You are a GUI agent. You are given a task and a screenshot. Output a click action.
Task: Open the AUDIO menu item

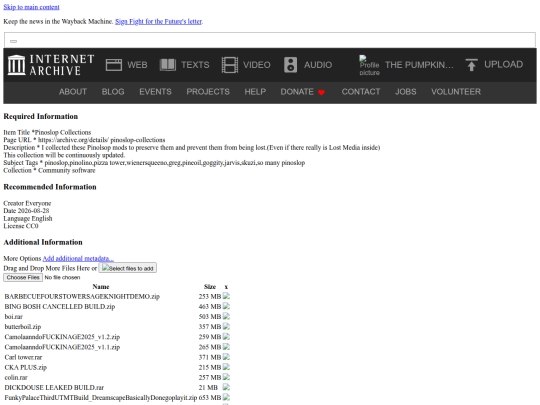318,65
